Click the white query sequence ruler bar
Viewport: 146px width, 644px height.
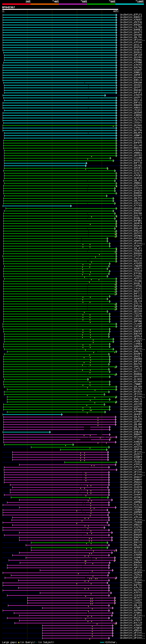pos(60,10)
